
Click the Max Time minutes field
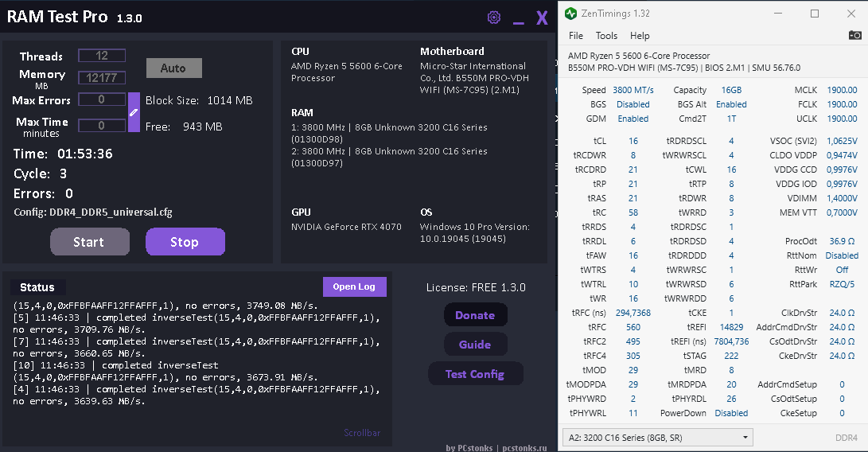(102, 126)
